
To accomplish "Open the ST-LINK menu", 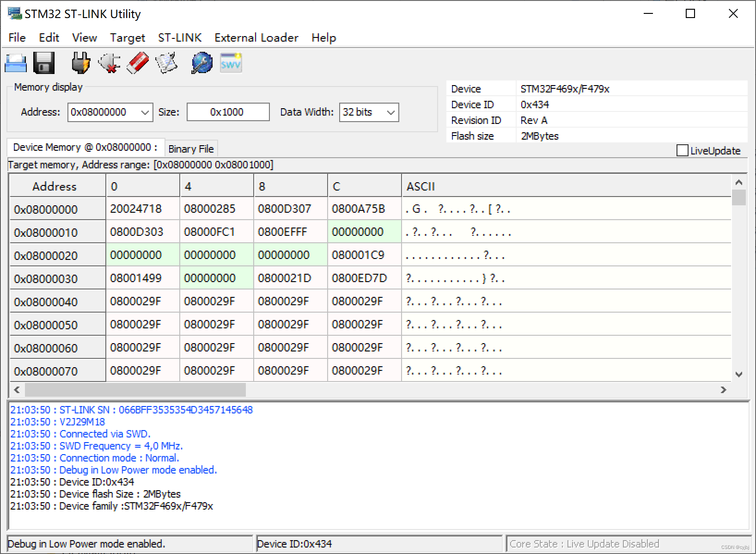I will click(x=180, y=37).
